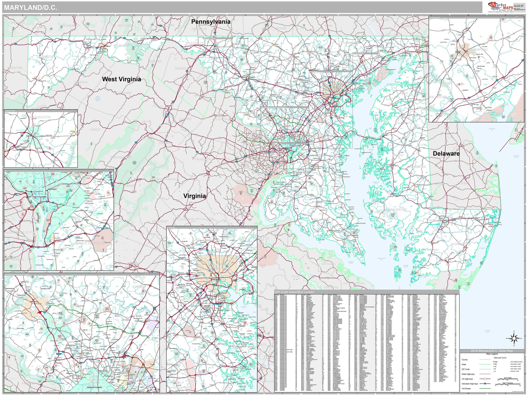The image size is (532, 399).
Task: Click the WORCESTER county label
Action: coord(461,244)
